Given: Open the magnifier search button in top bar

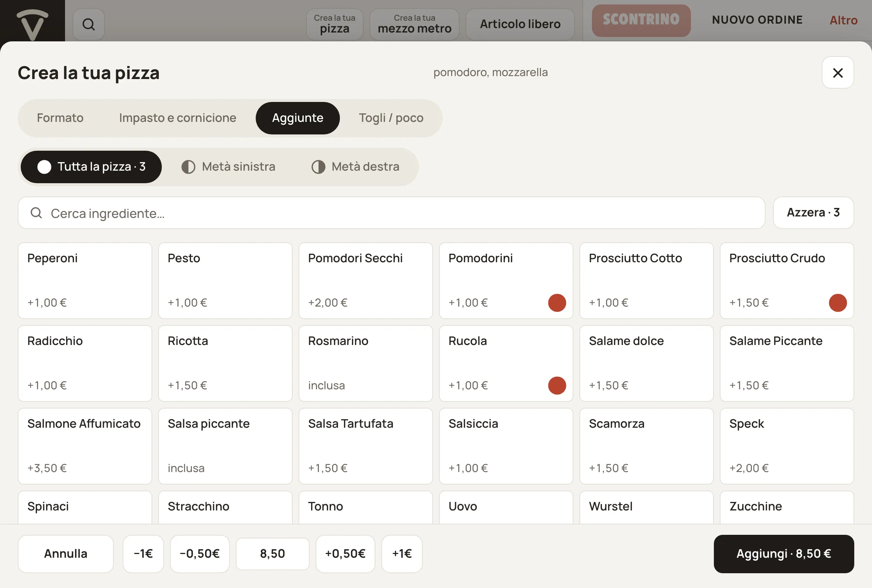Looking at the screenshot, I should [x=89, y=24].
